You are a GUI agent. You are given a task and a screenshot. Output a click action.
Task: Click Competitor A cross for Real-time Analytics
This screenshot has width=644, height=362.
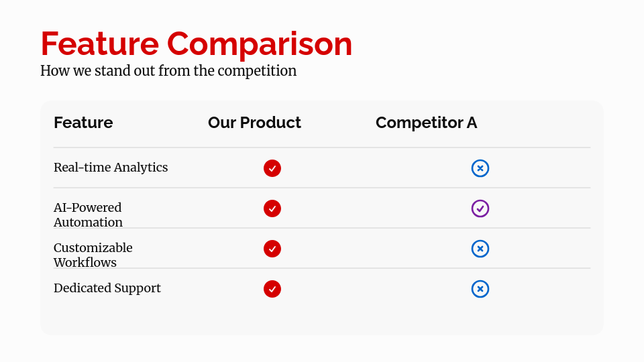(480, 168)
